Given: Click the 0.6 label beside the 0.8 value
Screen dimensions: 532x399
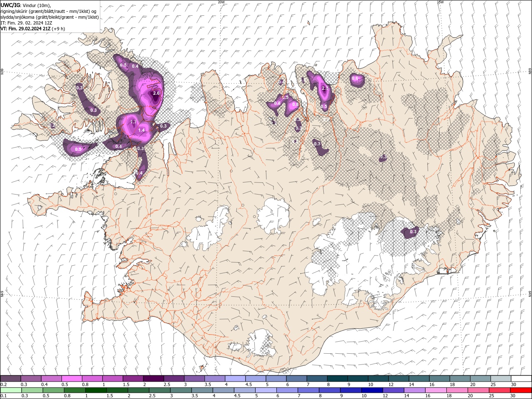Looking at the screenshot, I should point(277,103).
